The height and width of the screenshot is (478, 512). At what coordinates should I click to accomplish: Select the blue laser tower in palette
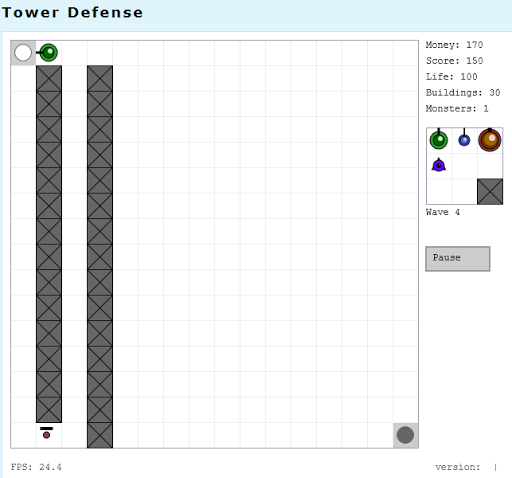pyautogui.click(x=464, y=139)
